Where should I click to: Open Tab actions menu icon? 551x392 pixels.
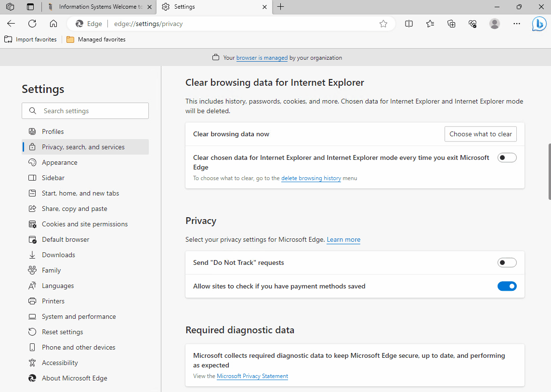tap(30, 7)
